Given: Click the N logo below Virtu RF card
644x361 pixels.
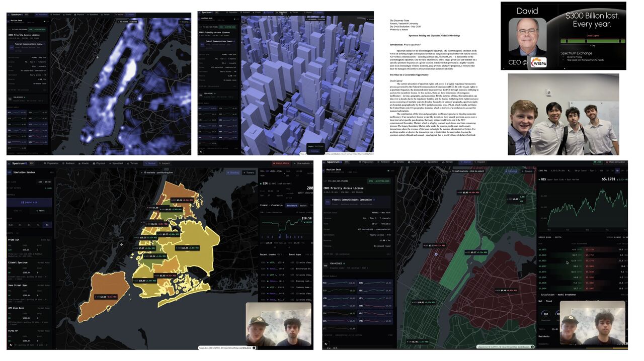Looking at the screenshot, I should tap(11, 345).
